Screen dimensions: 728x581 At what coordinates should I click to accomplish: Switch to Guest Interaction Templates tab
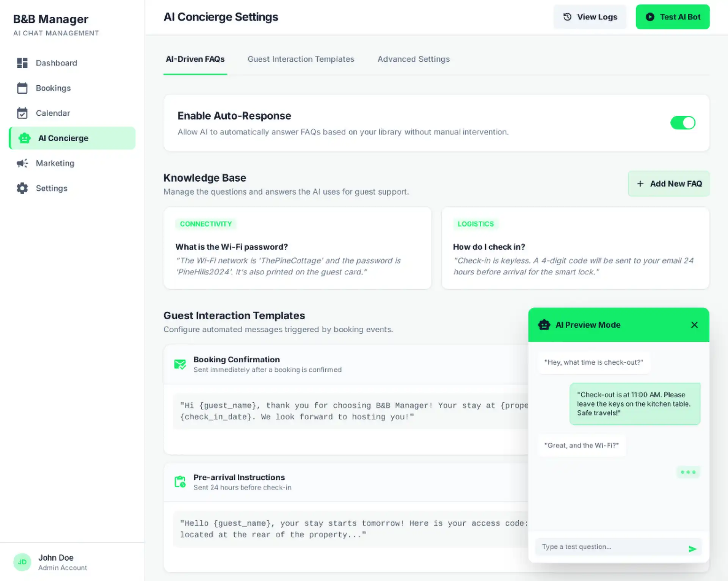point(301,59)
